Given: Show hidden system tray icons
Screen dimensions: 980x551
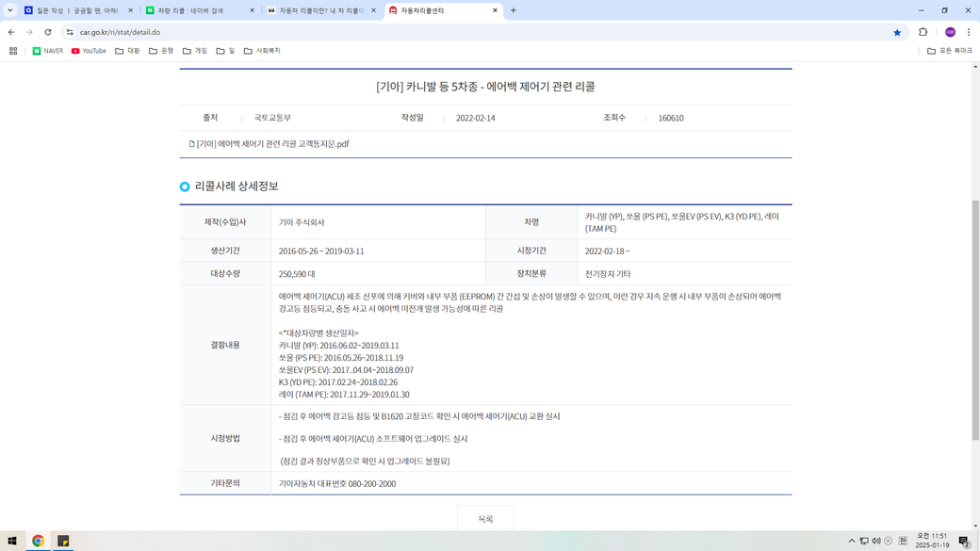Looking at the screenshot, I should click(852, 541).
